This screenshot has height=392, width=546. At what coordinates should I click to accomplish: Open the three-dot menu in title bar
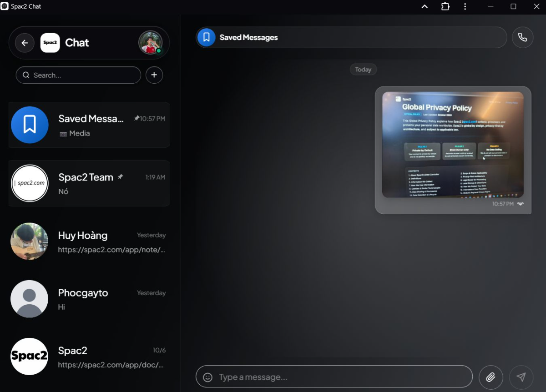(465, 6)
